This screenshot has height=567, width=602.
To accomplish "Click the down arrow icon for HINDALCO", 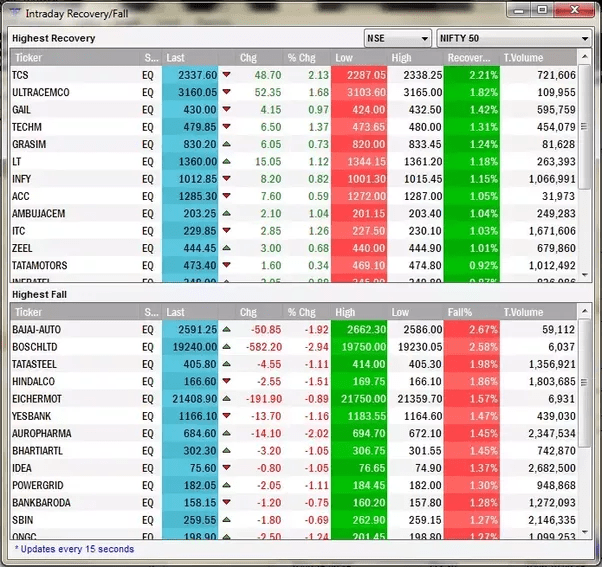I will click(x=227, y=381).
